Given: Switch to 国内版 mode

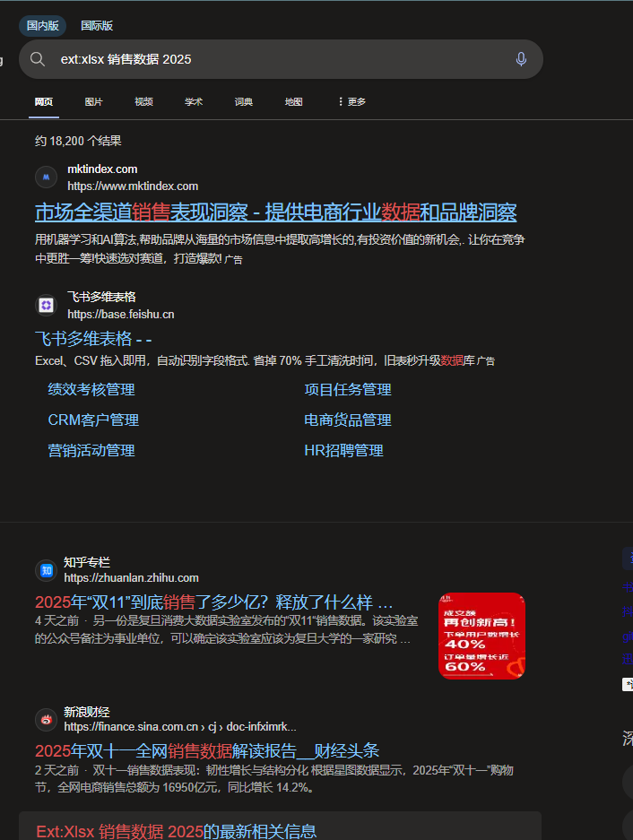Looking at the screenshot, I should click(x=43, y=26).
